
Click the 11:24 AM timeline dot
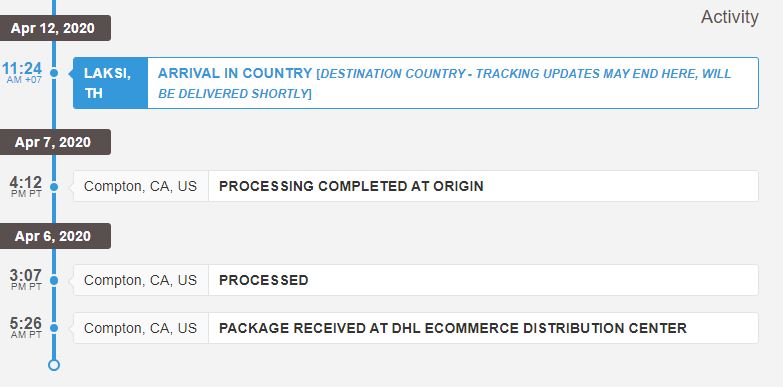tap(54, 73)
